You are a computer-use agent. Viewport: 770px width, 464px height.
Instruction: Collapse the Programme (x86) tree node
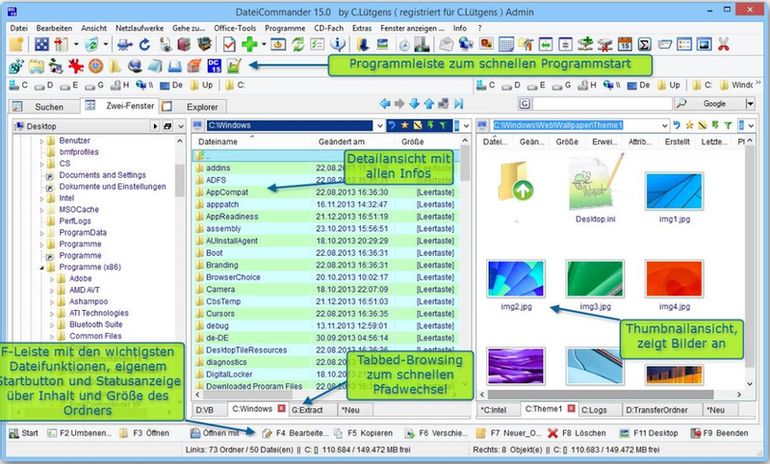(42, 268)
